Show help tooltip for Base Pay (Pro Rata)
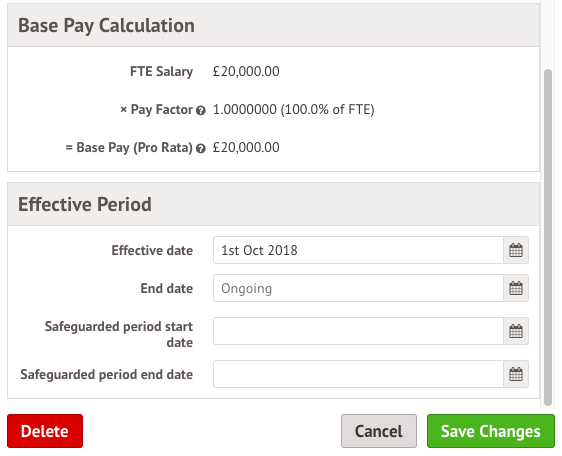The image size is (562, 456). point(201,148)
